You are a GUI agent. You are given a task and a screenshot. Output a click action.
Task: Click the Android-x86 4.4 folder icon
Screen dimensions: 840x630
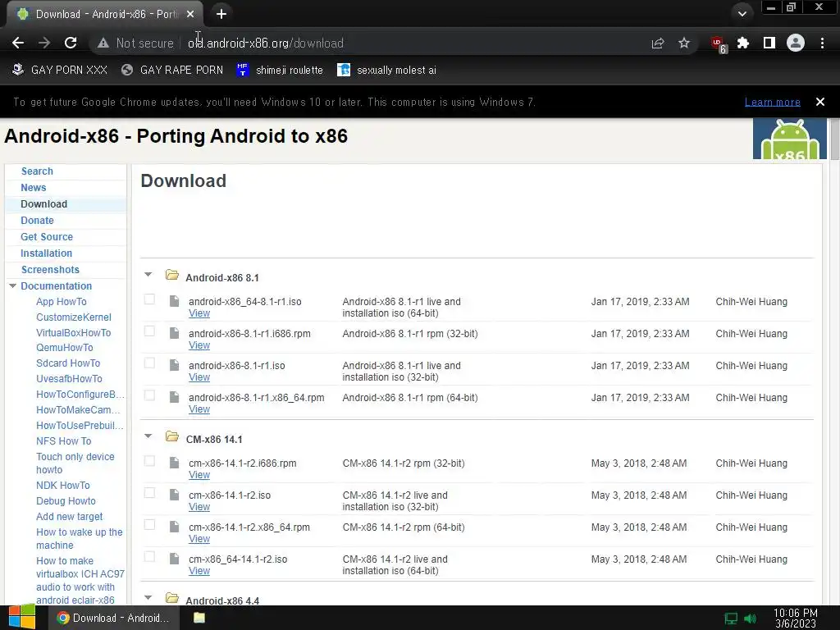tap(172, 598)
